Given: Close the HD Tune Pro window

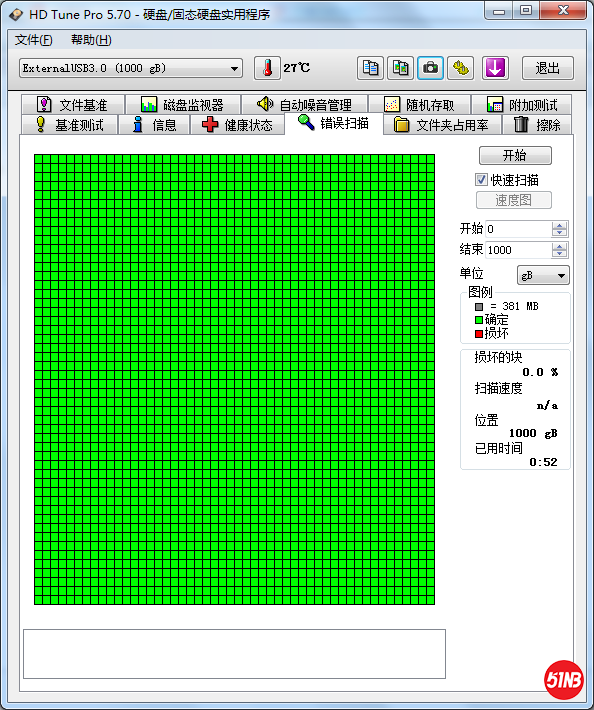Looking at the screenshot, I should (x=563, y=10).
